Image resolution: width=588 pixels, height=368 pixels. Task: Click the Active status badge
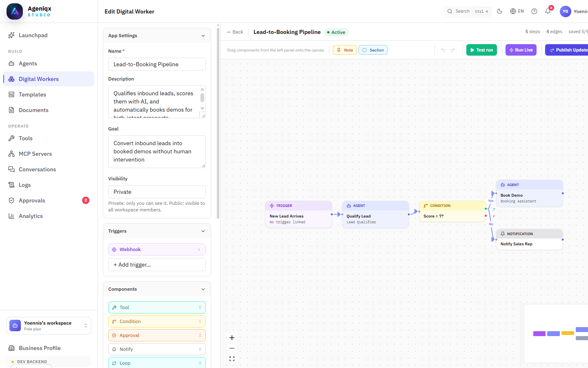coord(336,32)
